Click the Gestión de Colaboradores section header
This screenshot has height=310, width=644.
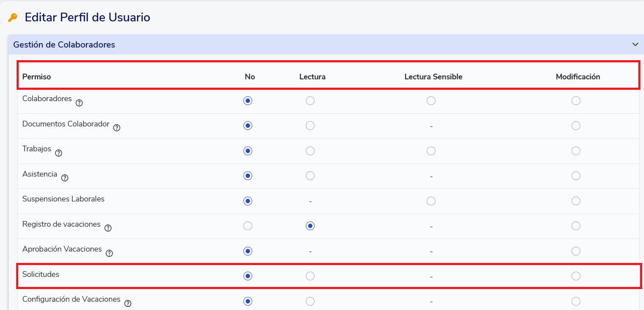64,44
